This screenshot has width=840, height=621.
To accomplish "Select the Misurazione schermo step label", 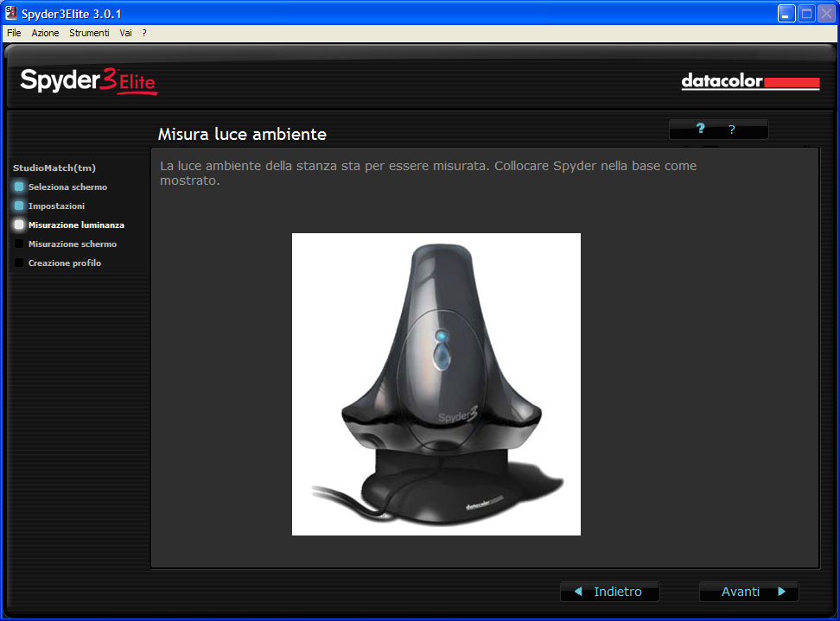I will [x=72, y=244].
